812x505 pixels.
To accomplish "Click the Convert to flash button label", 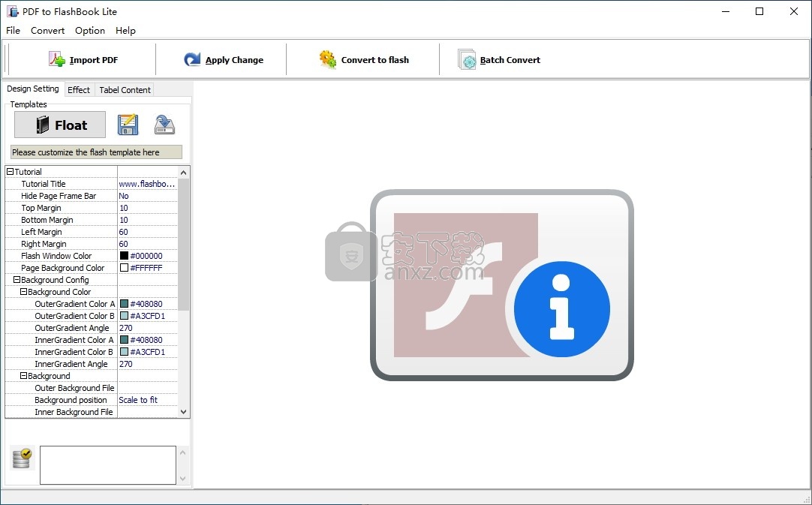I will tap(375, 60).
